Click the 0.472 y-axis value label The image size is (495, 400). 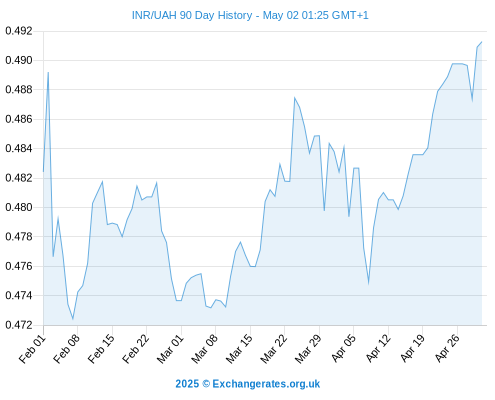[x=19, y=325]
